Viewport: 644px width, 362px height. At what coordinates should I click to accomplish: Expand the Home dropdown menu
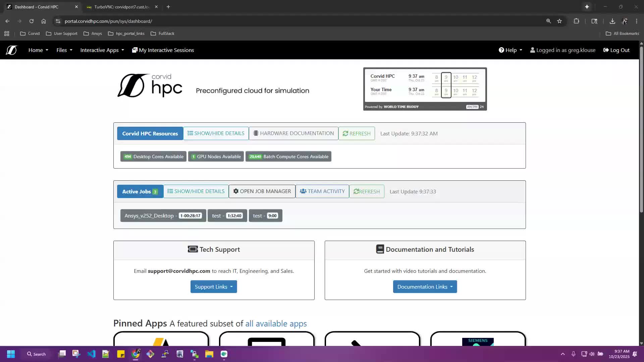click(x=38, y=50)
